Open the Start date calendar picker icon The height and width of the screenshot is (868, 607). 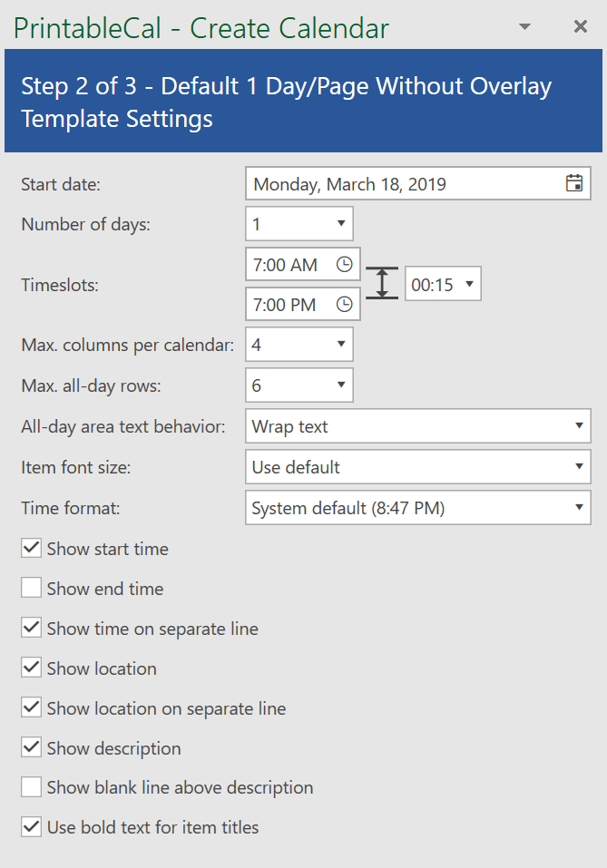pyautogui.click(x=574, y=183)
